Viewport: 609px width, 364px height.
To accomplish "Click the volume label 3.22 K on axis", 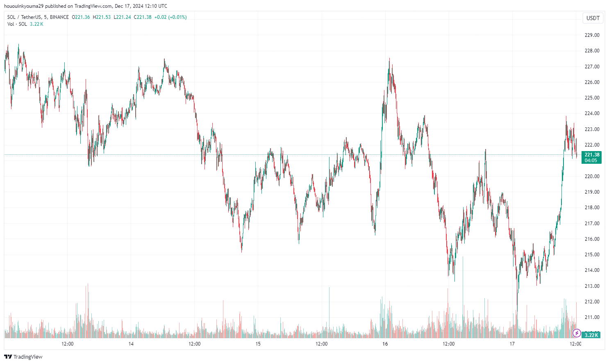I will (x=591, y=335).
